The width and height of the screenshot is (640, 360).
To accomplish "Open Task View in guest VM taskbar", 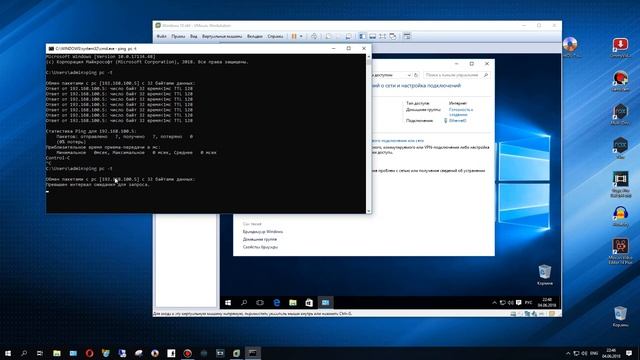I will point(260,302).
